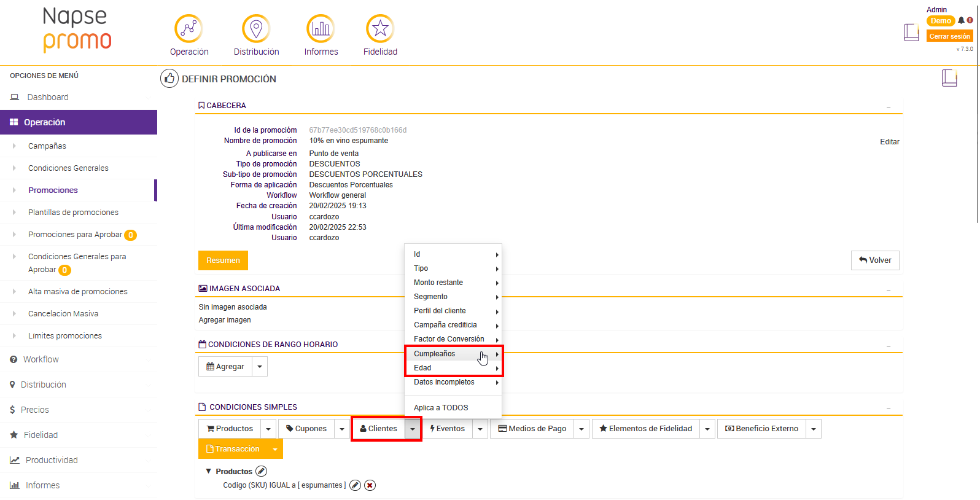
Task: Edit the Productos condition group pencil icon
Action: click(x=261, y=471)
